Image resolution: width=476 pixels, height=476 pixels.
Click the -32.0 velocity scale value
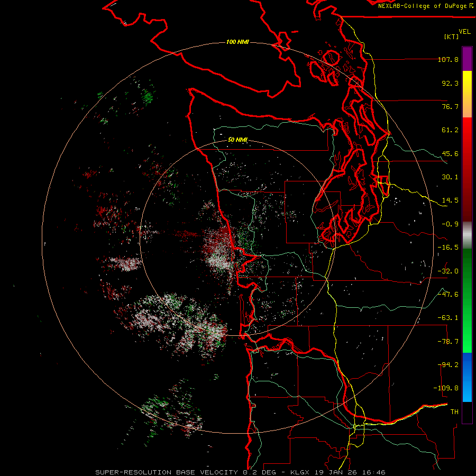tap(448, 271)
